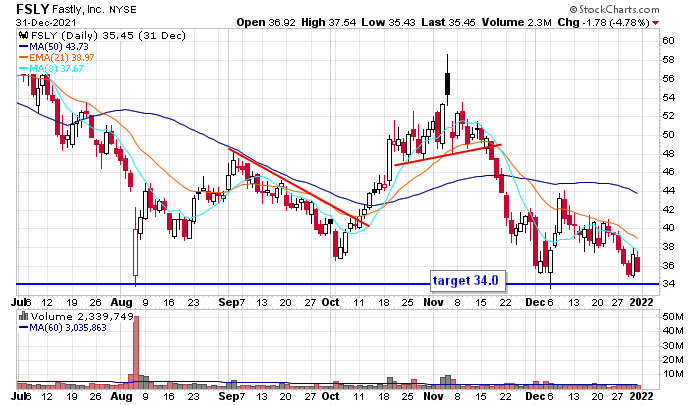Select the MA(50) 43.73 legend entry
The width and height of the screenshot is (700, 405).
(x=54, y=46)
